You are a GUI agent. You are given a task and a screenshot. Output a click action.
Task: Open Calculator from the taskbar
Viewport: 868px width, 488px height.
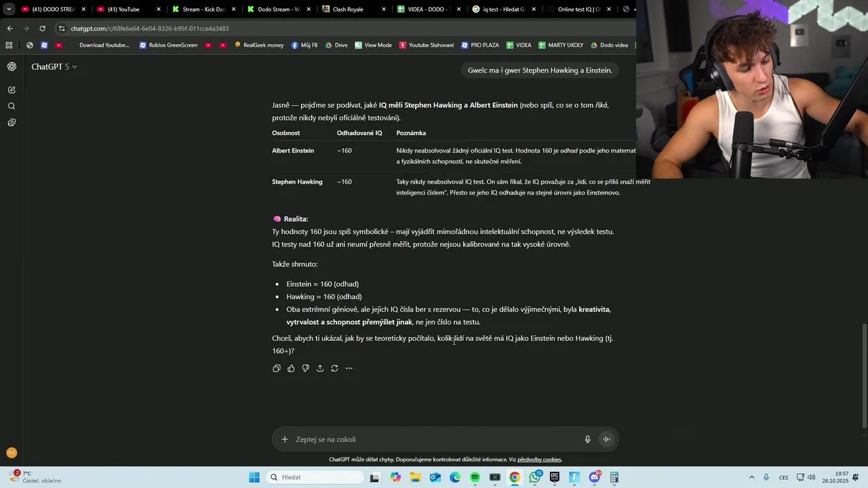[x=614, y=477]
